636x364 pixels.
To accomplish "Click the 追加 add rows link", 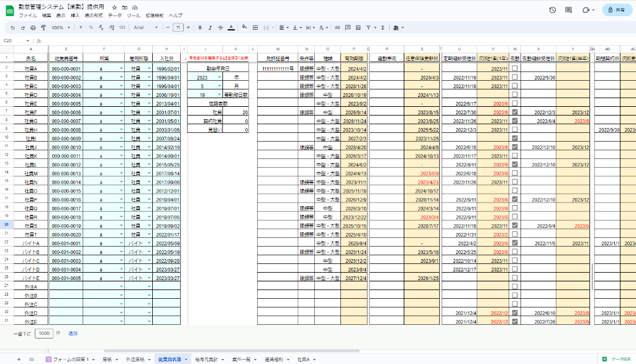I will 73,334.
